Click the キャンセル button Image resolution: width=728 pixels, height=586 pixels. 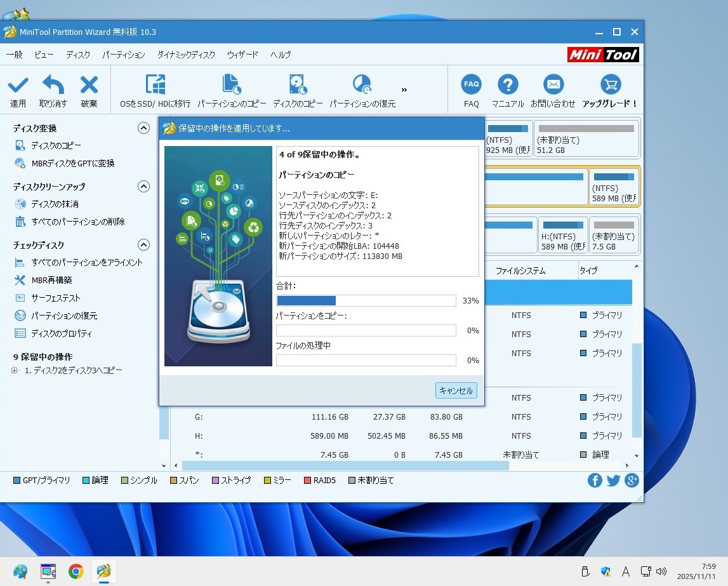coord(456,391)
